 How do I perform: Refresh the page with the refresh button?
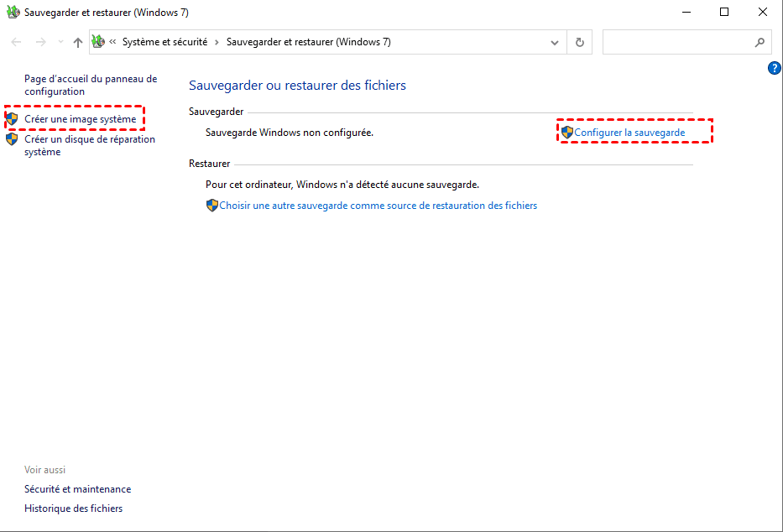(x=580, y=43)
